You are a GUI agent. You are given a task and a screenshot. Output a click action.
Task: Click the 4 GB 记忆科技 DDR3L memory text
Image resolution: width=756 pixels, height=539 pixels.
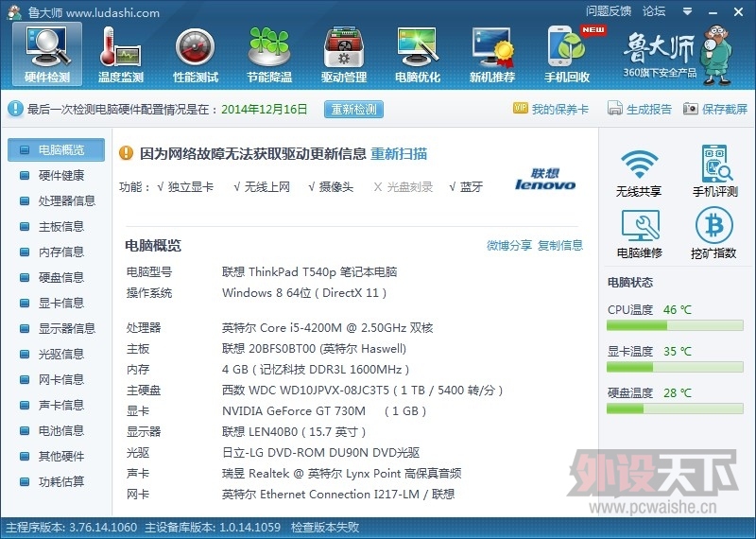(x=316, y=370)
